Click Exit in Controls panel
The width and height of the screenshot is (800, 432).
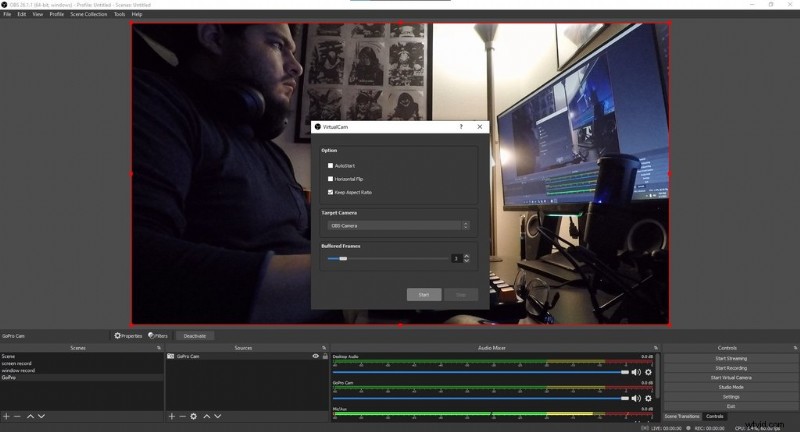point(731,406)
